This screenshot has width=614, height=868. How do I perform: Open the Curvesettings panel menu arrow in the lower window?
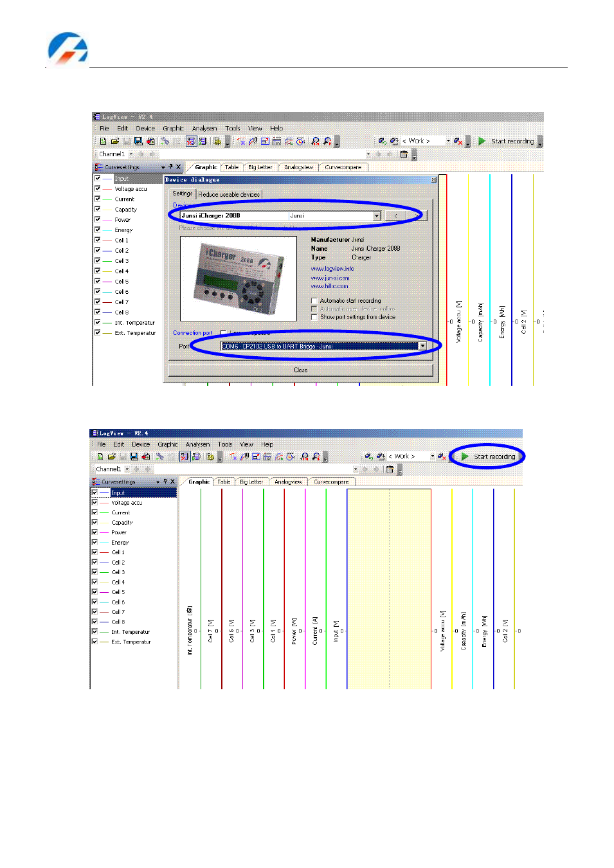pos(158,482)
